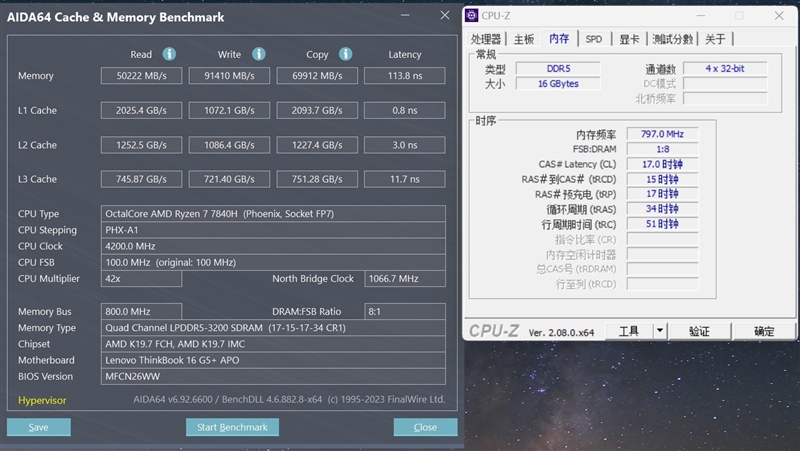The height and width of the screenshot is (451, 800).
Task: Click North Bridge Clock value 1066.7 MHz
Action: [405, 279]
